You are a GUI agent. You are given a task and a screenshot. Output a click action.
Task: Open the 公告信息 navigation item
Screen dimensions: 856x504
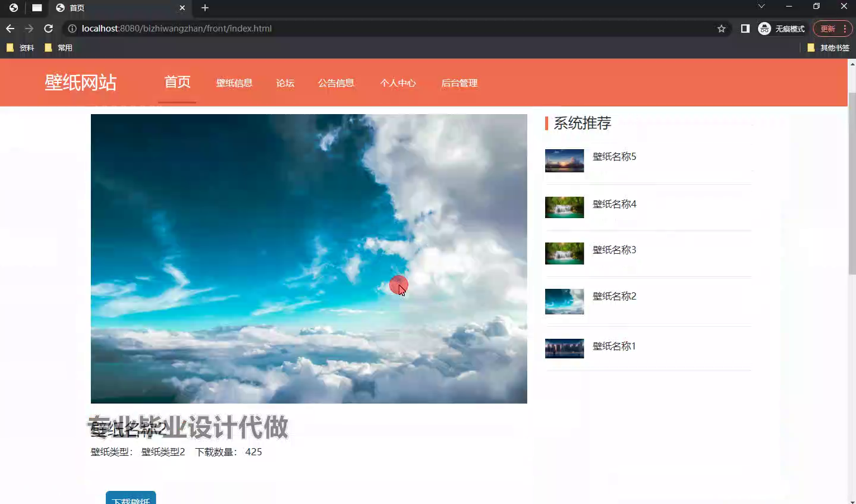pos(336,83)
